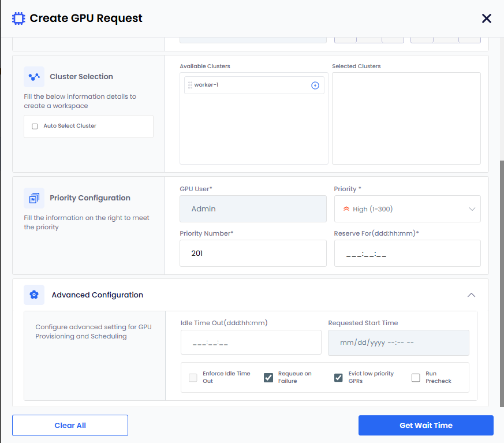Collapse the Advanced Configuration section
Viewport: 504px width, 443px height.
pyautogui.click(x=471, y=295)
